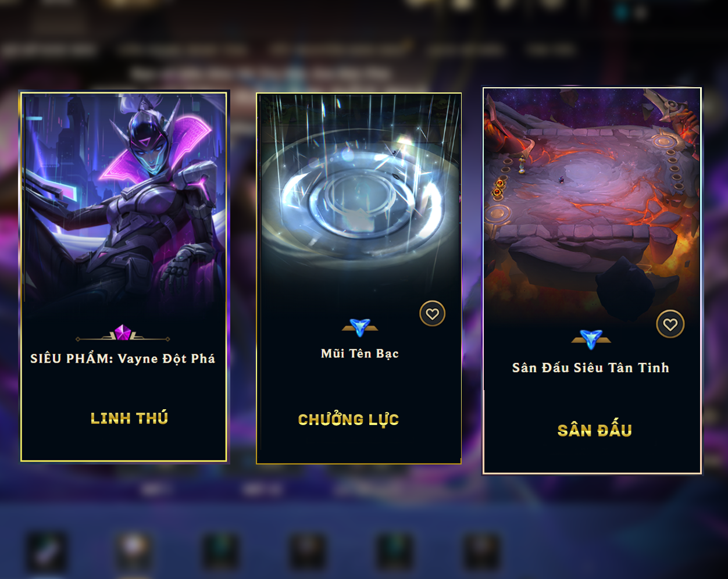Image resolution: width=728 pixels, height=579 pixels.
Task: Favorite the Mũi Tên Bạc boom with heart
Action: pos(432,314)
